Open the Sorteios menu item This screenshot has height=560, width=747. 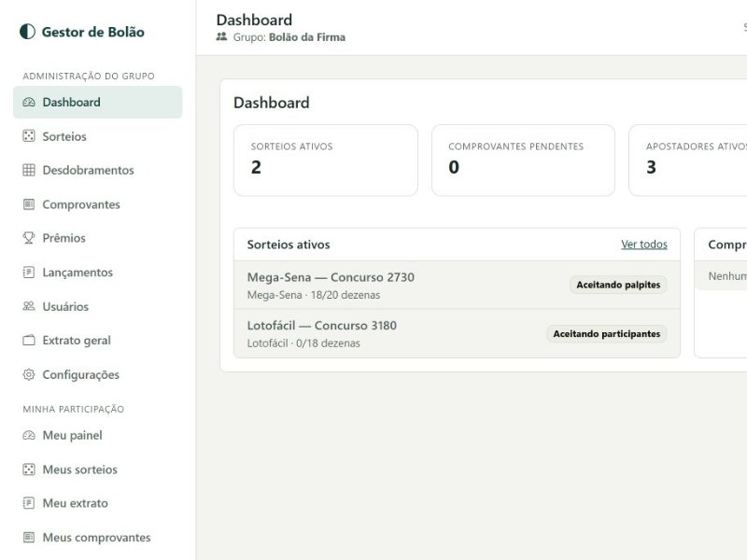click(98, 136)
